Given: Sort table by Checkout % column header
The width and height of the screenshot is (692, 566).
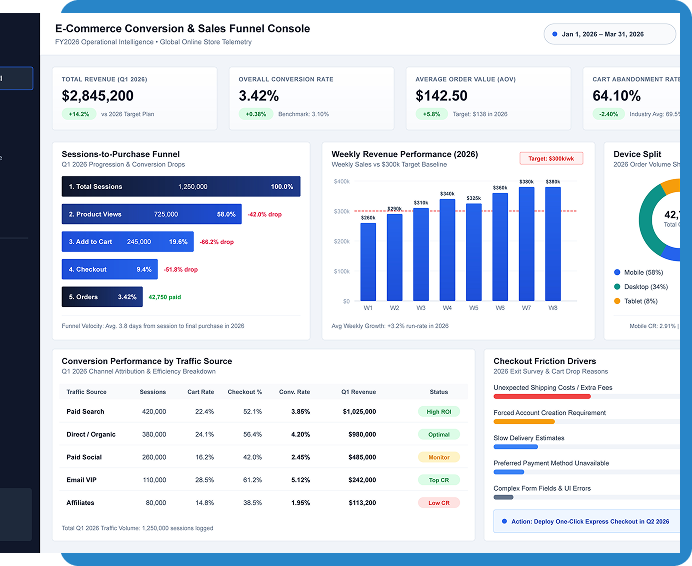Looking at the screenshot, I should pyautogui.click(x=245, y=392).
